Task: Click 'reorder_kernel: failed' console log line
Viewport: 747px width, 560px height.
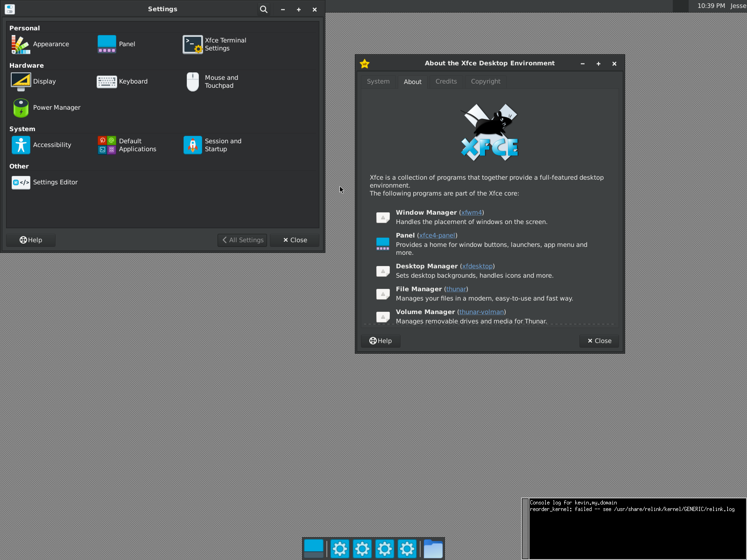Action: (x=632, y=510)
